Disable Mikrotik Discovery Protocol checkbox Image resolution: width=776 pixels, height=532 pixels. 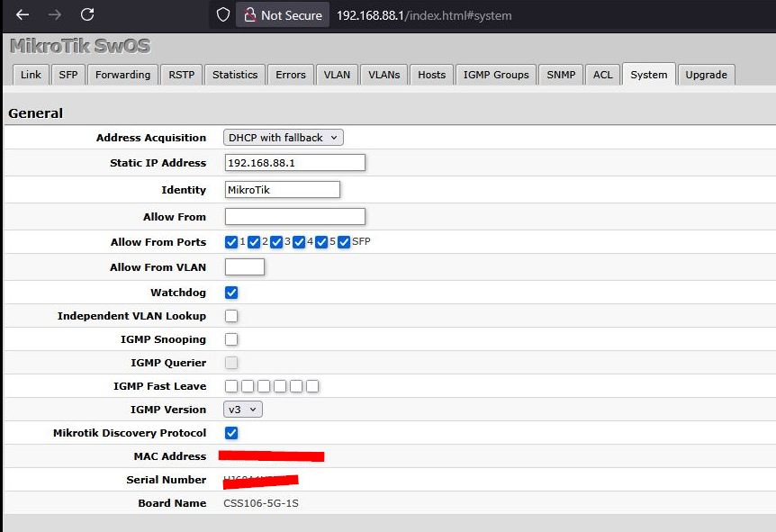(231, 433)
